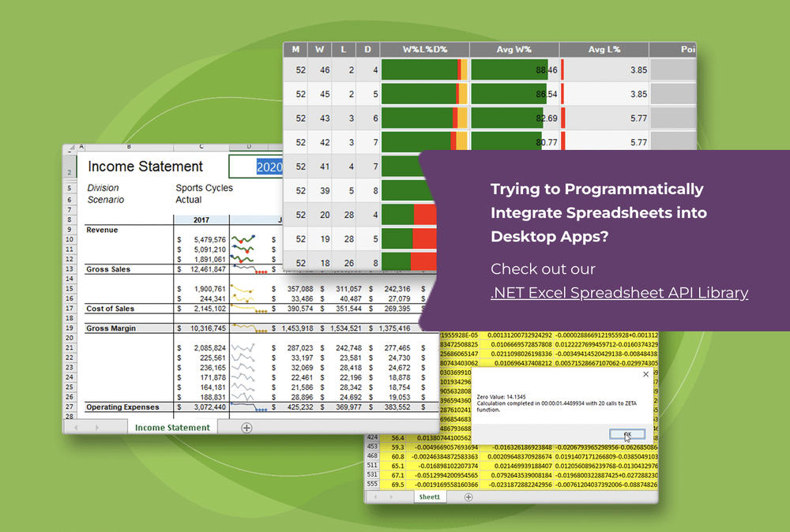790x532 pixels.
Task: Select the Sports Cycles division cell
Action: [x=204, y=188]
